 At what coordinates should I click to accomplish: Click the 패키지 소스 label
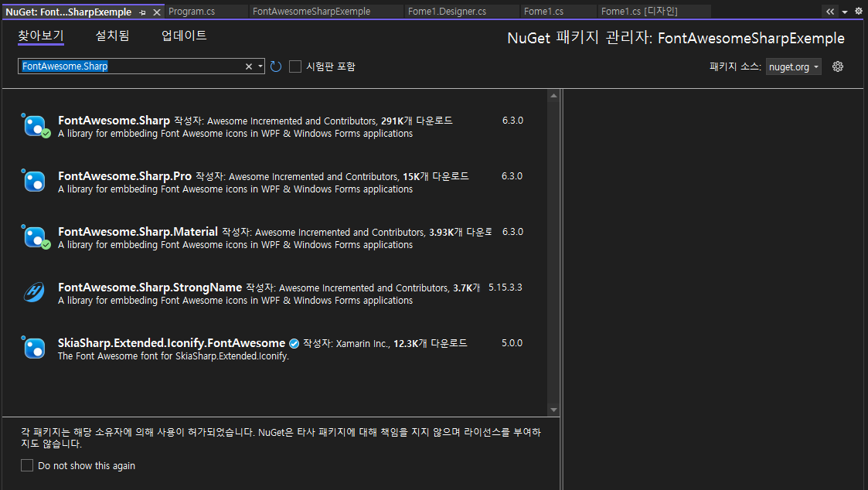click(735, 66)
